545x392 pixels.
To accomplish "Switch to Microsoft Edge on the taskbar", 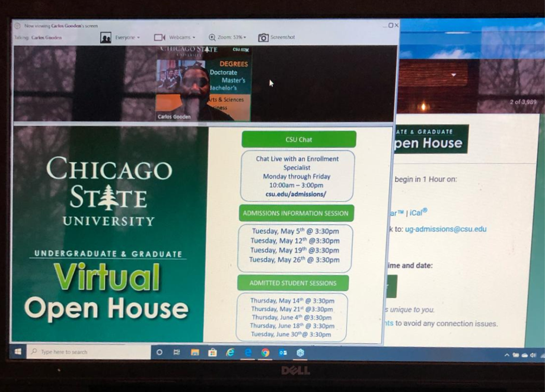I will (x=248, y=353).
